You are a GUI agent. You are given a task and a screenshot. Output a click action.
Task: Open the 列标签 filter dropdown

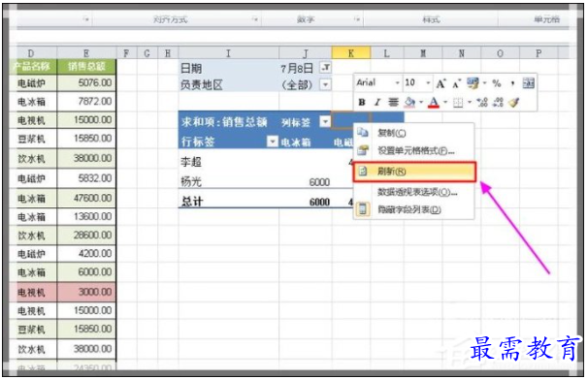point(325,121)
